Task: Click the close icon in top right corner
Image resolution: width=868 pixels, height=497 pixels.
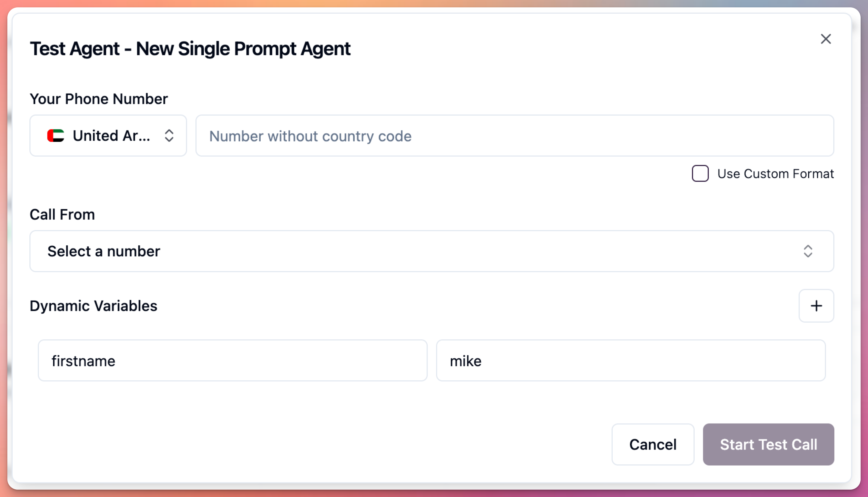Action: (x=826, y=39)
